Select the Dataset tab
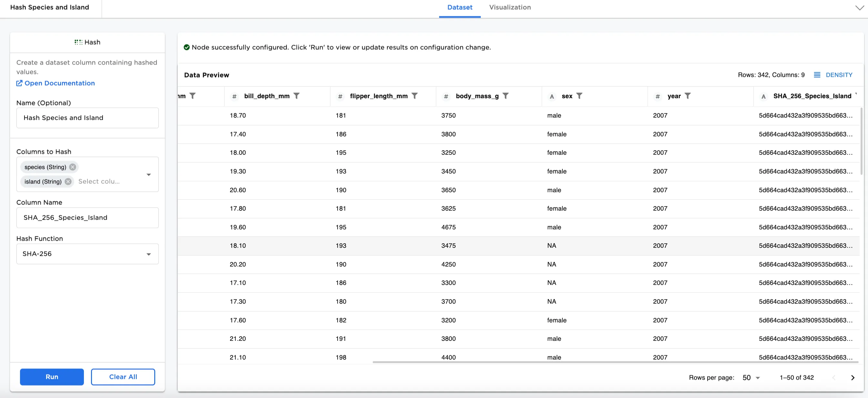 tap(459, 7)
